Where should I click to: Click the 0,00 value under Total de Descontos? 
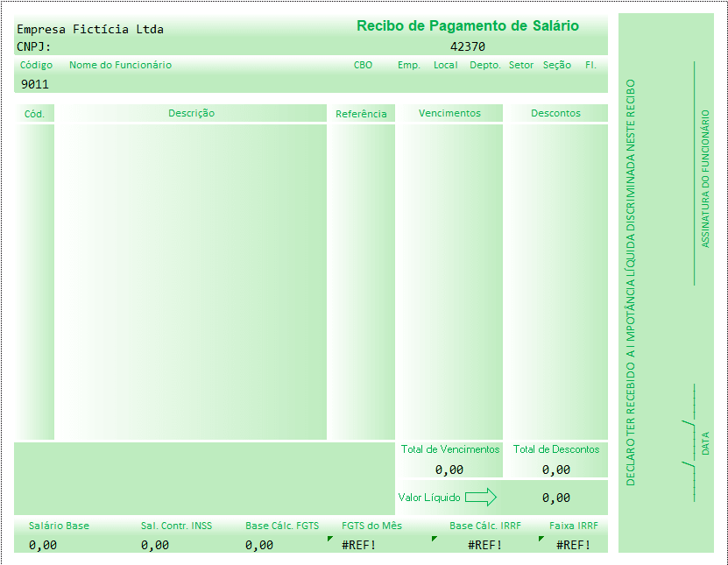555,470
